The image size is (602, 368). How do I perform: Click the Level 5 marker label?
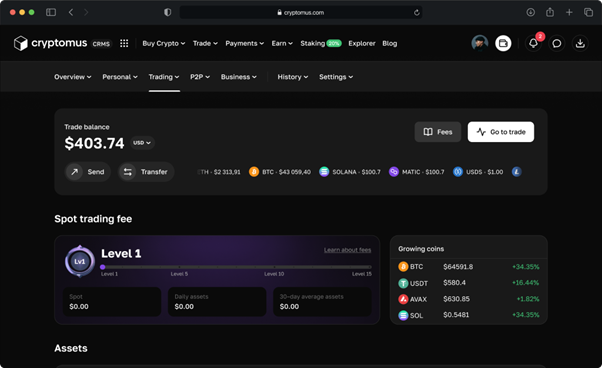pyautogui.click(x=179, y=274)
